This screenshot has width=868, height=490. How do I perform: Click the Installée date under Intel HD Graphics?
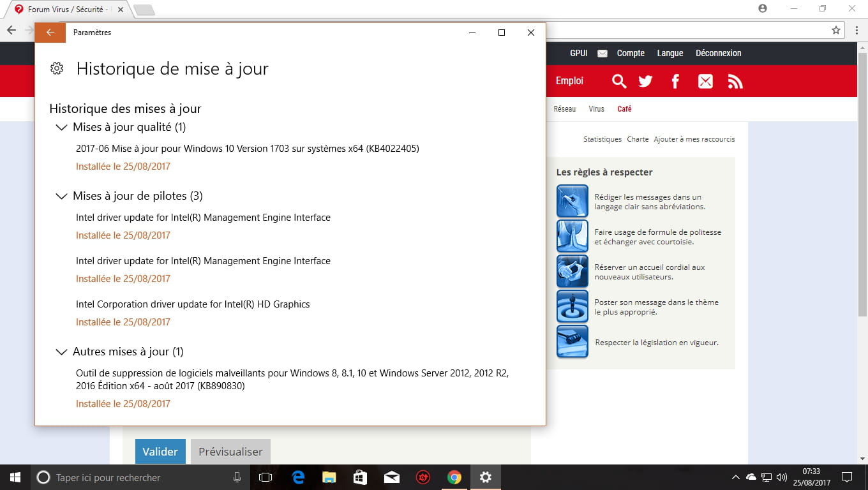(x=123, y=322)
